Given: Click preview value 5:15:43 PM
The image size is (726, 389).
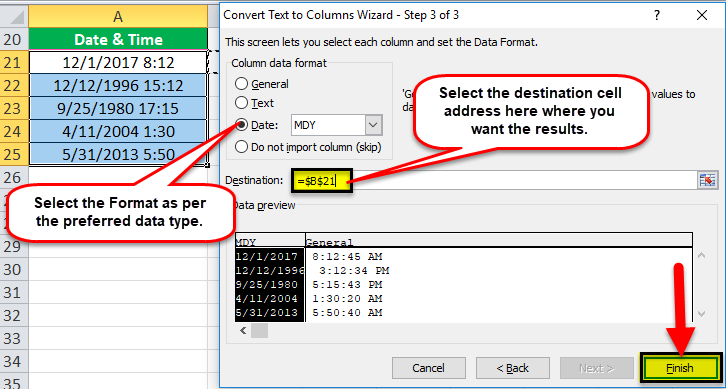Looking at the screenshot, I should [x=347, y=284].
